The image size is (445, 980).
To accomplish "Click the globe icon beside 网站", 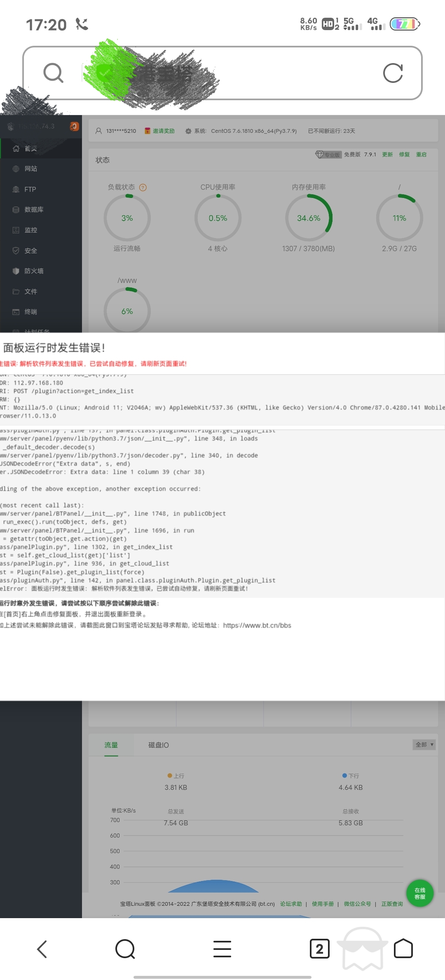I will click(x=16, y=169).
